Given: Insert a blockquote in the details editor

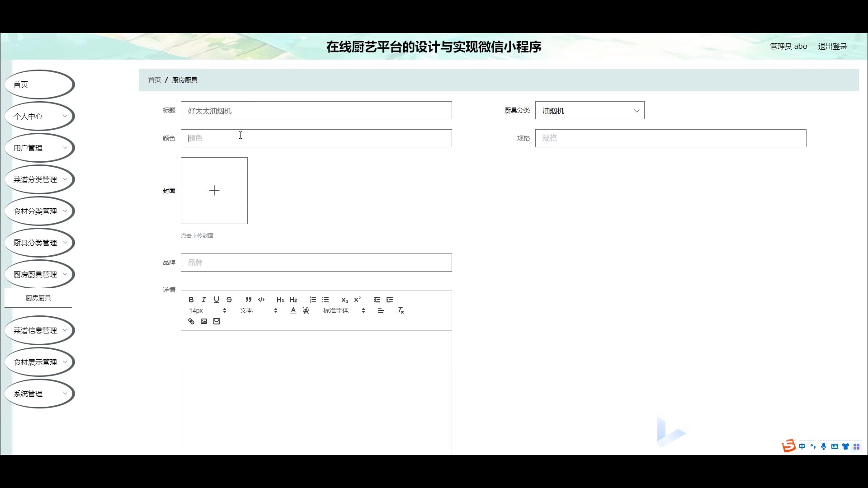Looking at the screenshot, I should coord(248,300).
